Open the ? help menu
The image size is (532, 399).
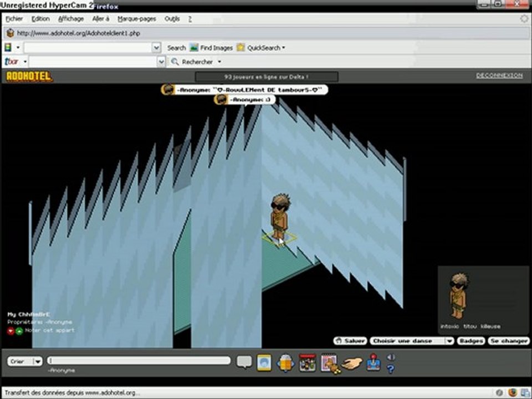coord(190,19)
